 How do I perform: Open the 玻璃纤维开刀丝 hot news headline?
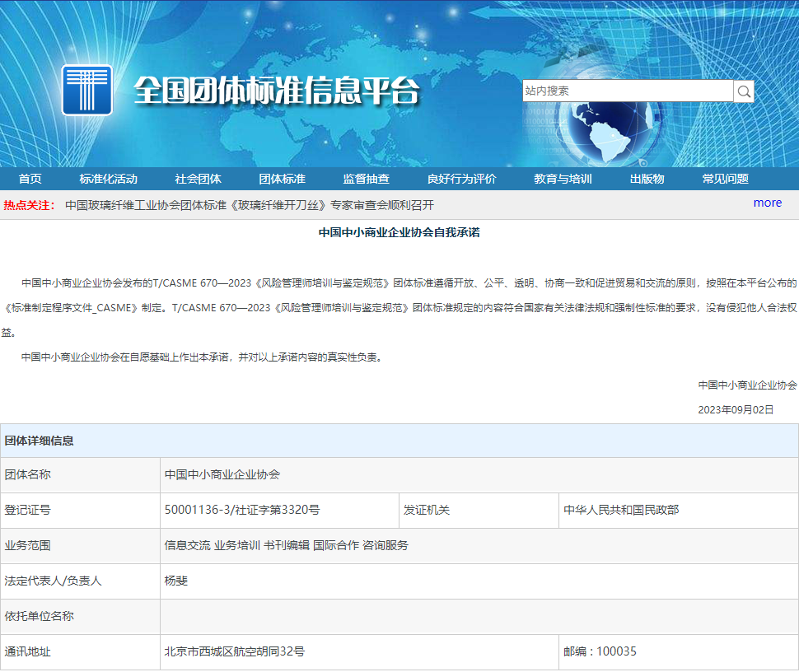(x=250, y=205)
